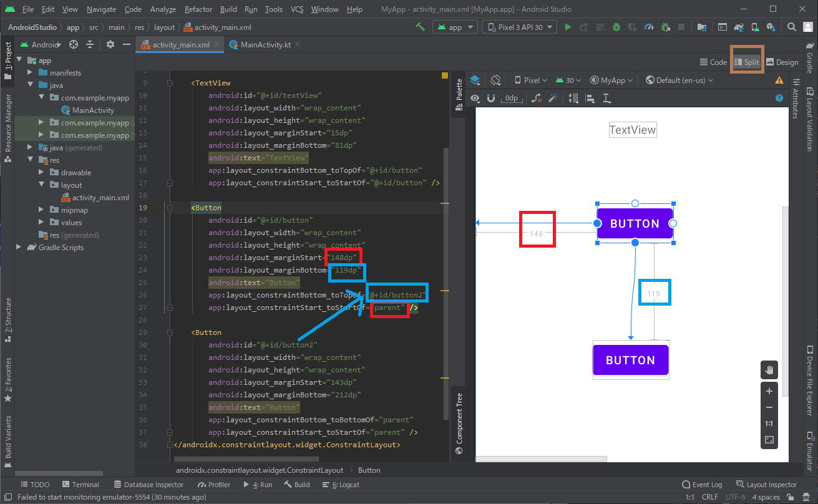Open the Pixel 3 API 30 device dropdown
Screen dimensions: 818x504
pos(520,27)
